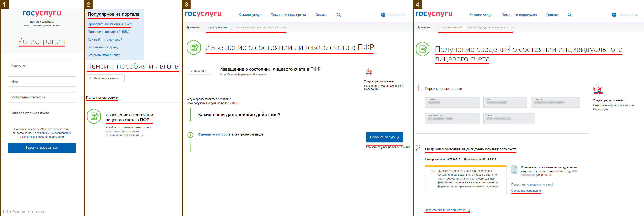Click the popup icon next to Показать сведения полностью
Screen dimensions: 644x216
(468, 210)
